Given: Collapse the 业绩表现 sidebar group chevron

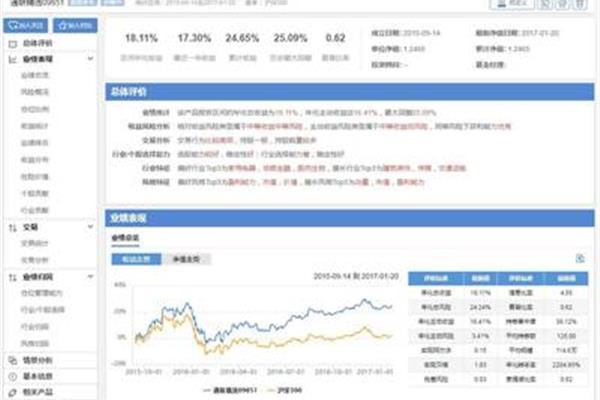Looking at the screenshot, I should tap(90, 59).
